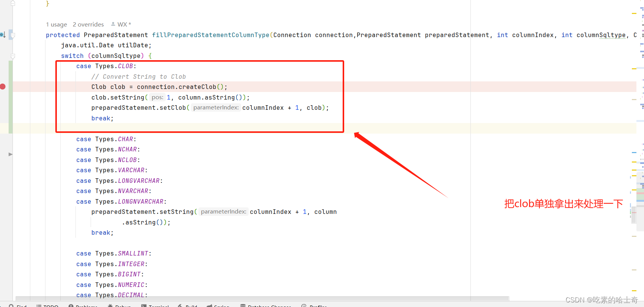Click 'connection.createClob()' call

click(x=180, y=87)
